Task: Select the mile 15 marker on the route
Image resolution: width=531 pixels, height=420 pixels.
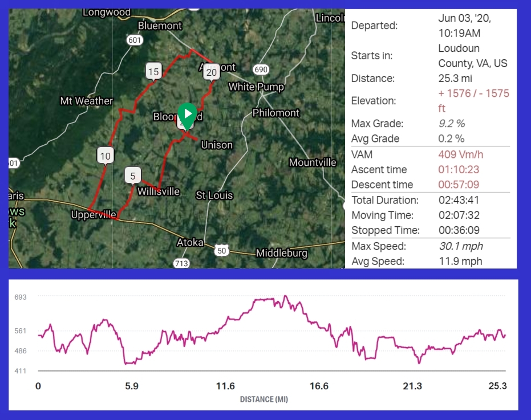Action: [x=153, y=71]
